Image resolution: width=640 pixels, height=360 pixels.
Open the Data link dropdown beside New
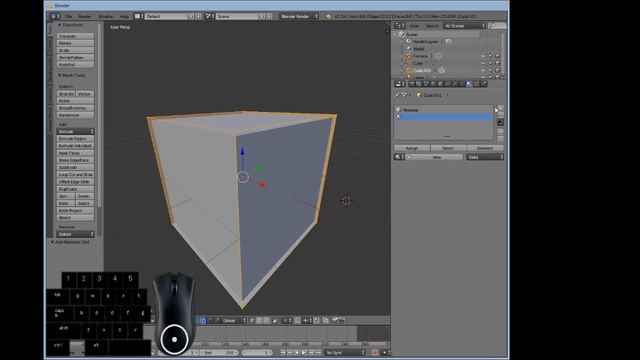485,157
